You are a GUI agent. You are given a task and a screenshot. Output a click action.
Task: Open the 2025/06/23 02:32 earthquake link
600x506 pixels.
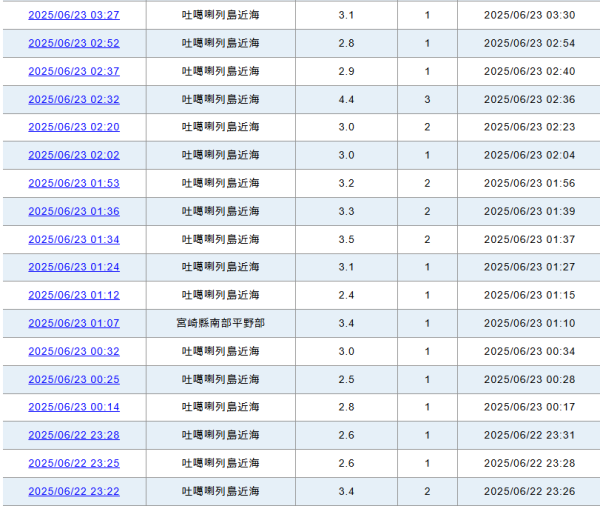[x=74, y=99]
